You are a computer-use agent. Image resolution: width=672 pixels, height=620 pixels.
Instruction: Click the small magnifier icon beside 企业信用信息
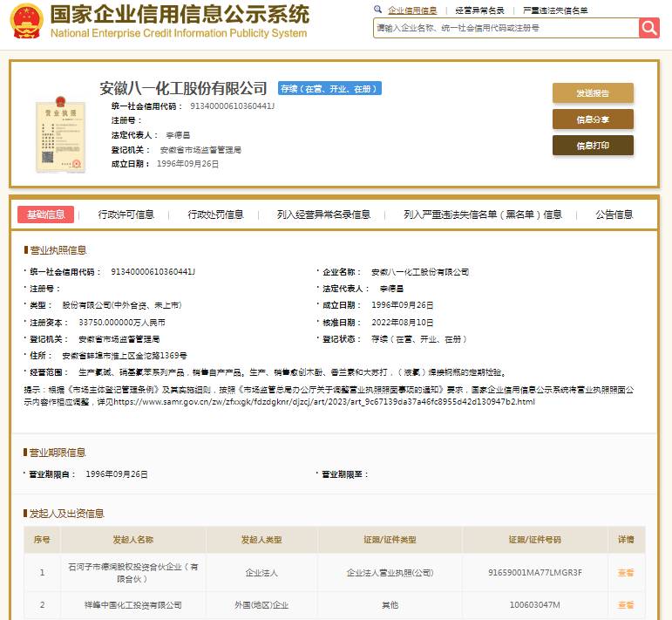coord(378,10)
